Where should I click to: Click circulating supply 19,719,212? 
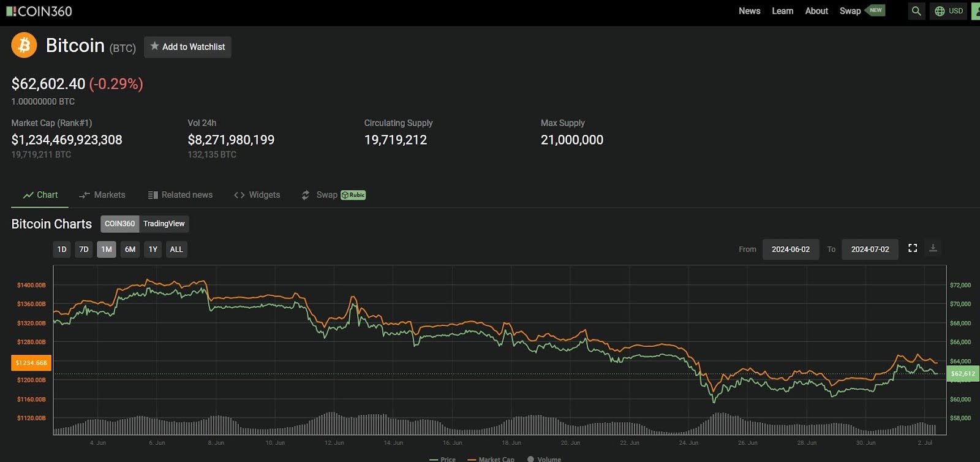(396, 140)
